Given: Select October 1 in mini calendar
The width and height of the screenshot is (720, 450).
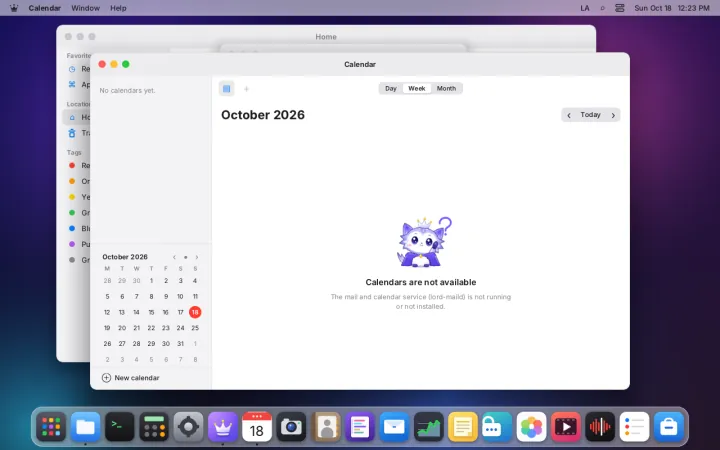Looking at the screenshot, I should pyautogui.click(x=151, y=281).
